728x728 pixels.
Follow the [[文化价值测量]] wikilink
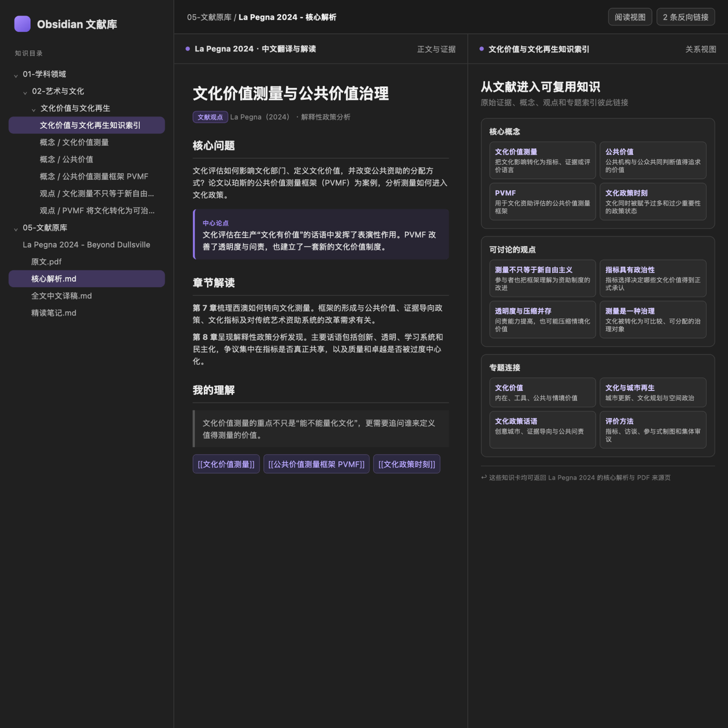tap(226, 464)
